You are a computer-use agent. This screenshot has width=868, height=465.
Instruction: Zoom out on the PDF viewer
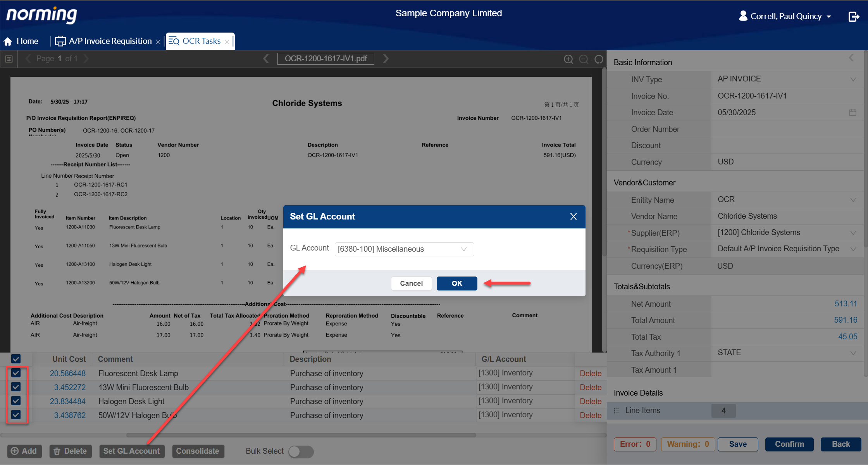tap(584, 59)
